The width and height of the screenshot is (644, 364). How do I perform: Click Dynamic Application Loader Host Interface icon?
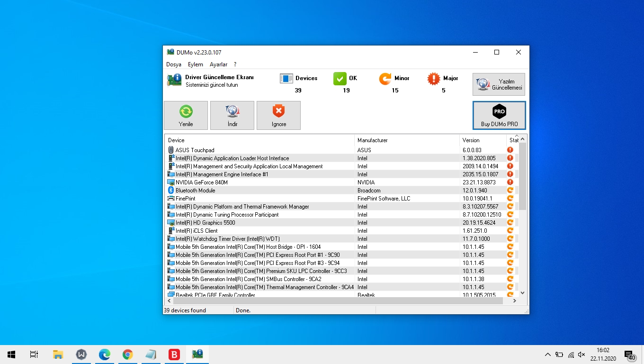[171, 158]
